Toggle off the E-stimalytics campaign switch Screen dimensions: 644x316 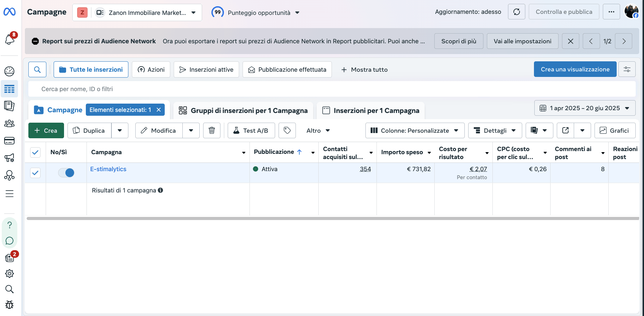(x=66, y=173)
